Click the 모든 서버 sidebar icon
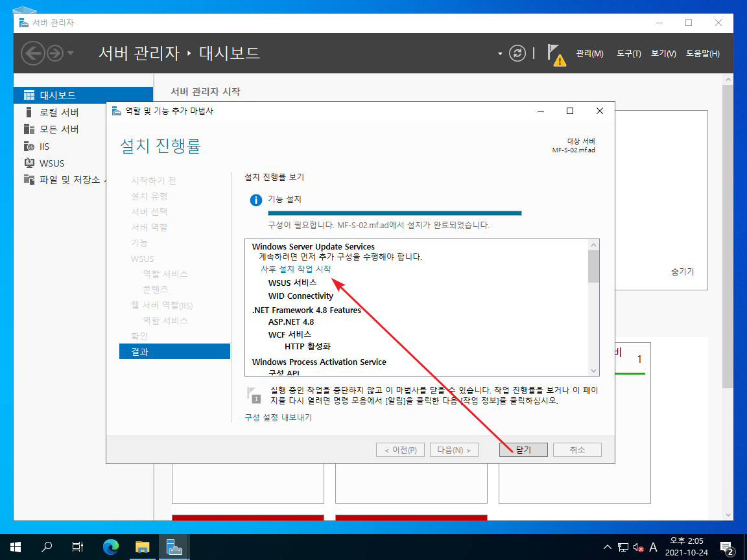 point(29,129)
